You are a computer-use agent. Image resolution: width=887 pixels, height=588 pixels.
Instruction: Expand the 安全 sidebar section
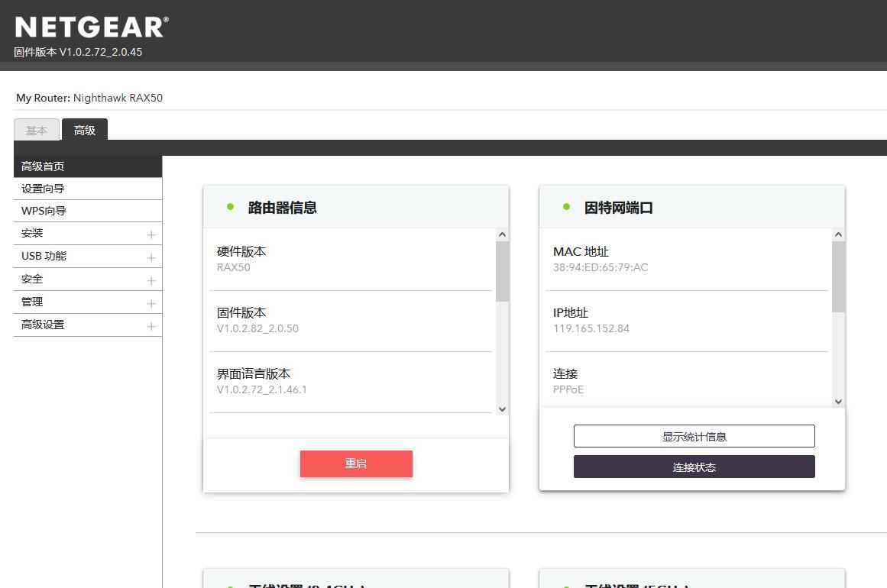[151, 280]
